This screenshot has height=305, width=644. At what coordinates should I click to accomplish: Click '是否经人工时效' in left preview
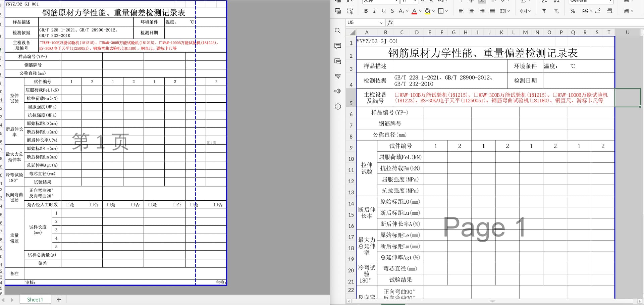(x=42, y=205)
